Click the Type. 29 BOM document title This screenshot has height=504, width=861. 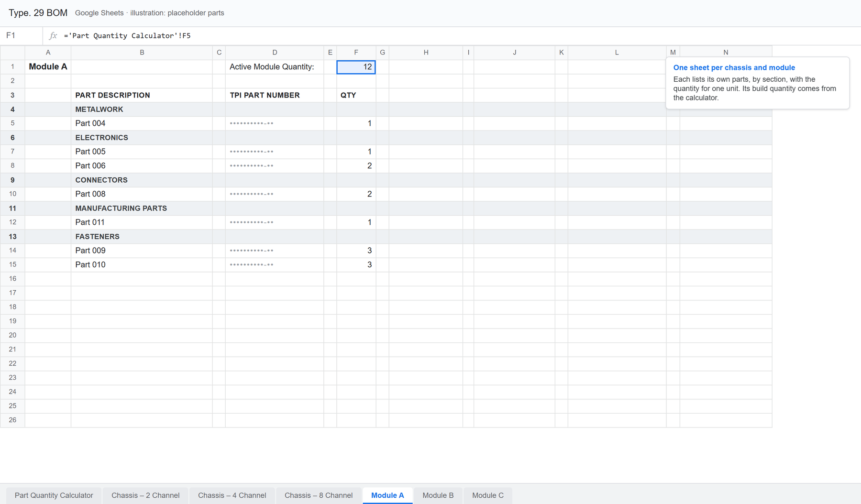click(x=38, y=13)
